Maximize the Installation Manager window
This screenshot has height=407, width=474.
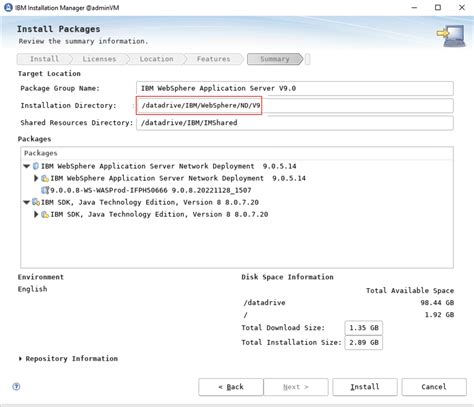(x=438, y=7)
